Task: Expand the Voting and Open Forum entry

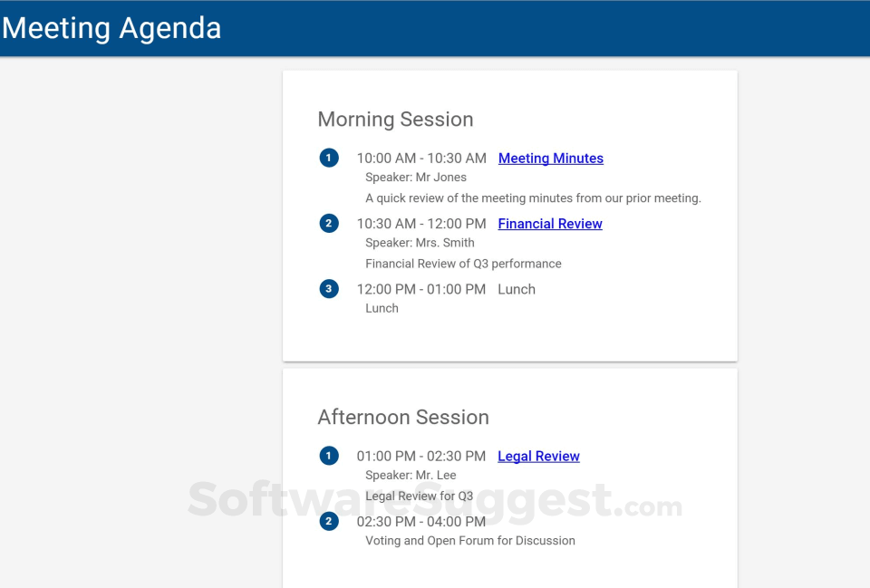Action: (421, 521)
